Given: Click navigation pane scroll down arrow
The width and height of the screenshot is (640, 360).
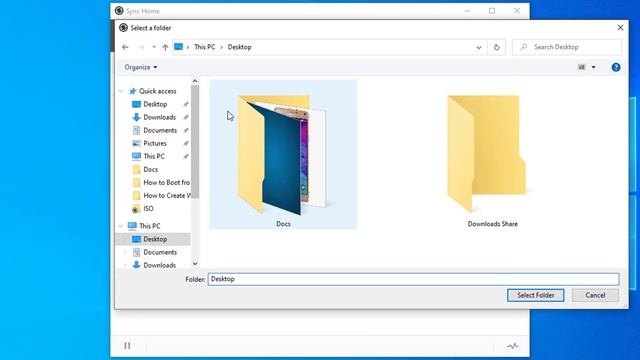Looking at the screenshot, I should pyautogui.click(x=195, y=264).
